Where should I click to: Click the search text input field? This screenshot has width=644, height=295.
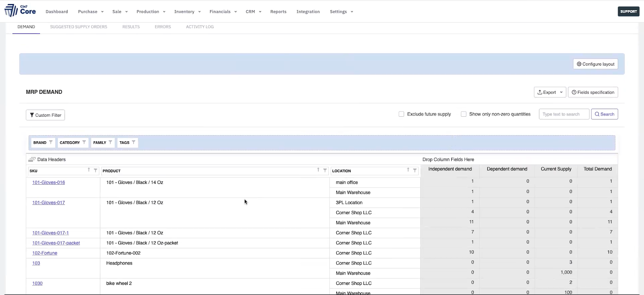[564, 114]
